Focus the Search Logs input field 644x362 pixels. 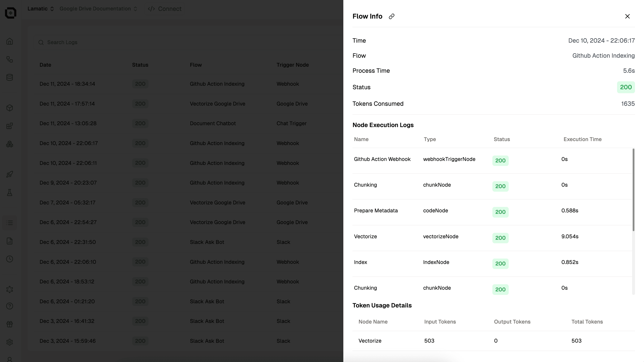(189, 42)
